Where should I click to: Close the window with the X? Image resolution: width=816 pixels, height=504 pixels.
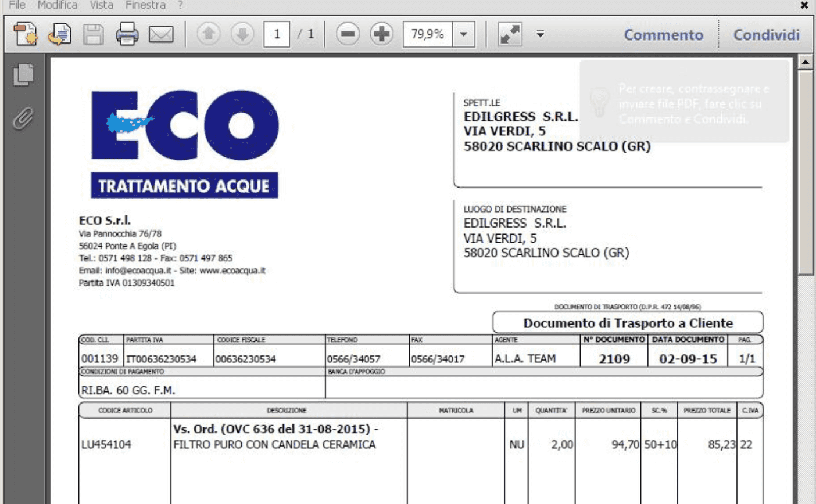tap(804, 5)
